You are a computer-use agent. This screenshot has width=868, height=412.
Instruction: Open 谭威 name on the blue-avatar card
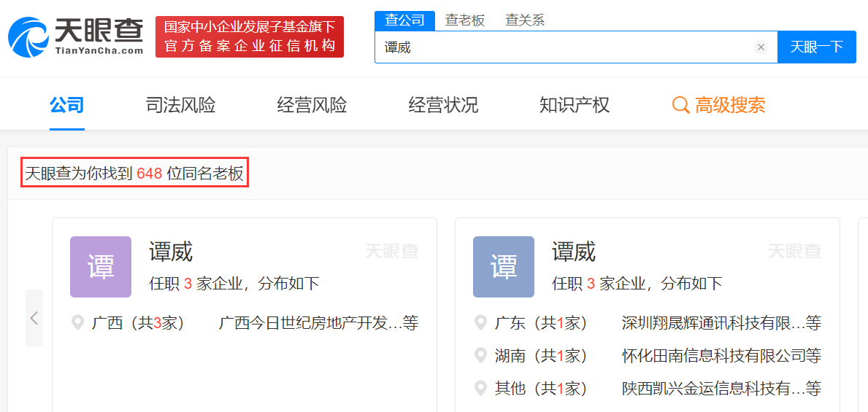pyautogui.click(x=574, y=253)
